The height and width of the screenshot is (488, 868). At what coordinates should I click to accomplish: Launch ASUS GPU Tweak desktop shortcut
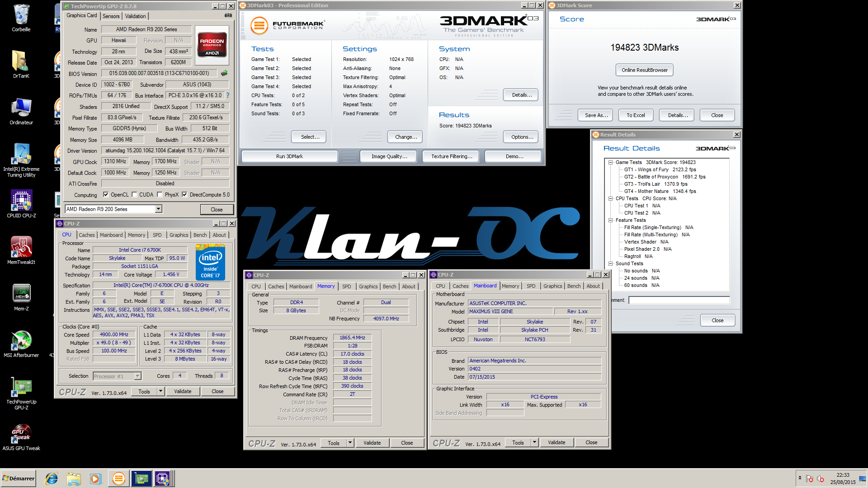click(21, 437)
